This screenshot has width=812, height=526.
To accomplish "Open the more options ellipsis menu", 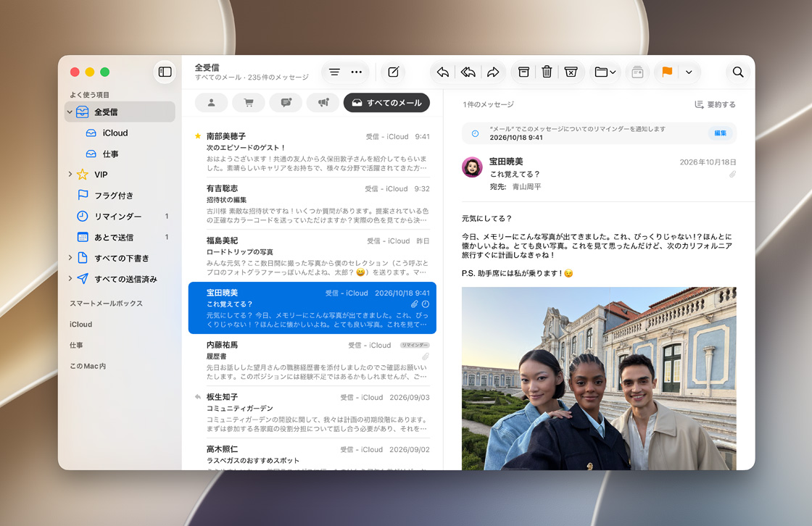I will (x=356, y=72).
